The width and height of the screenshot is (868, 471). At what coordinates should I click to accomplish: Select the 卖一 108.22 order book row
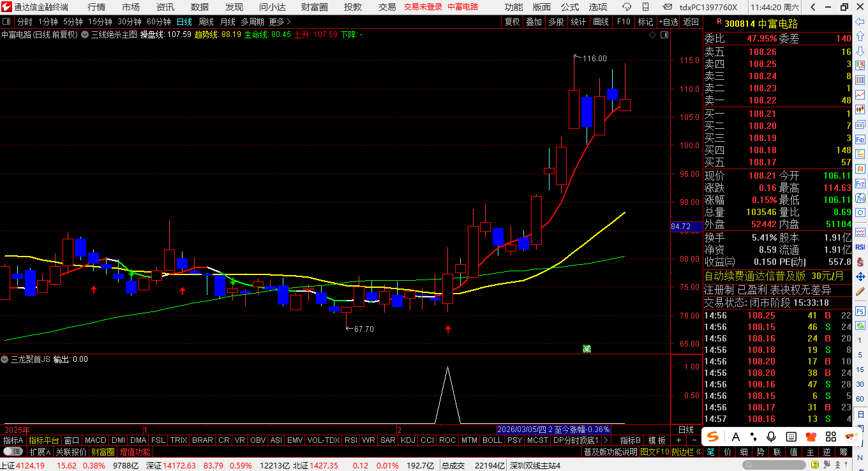click(x=778, y=100)
